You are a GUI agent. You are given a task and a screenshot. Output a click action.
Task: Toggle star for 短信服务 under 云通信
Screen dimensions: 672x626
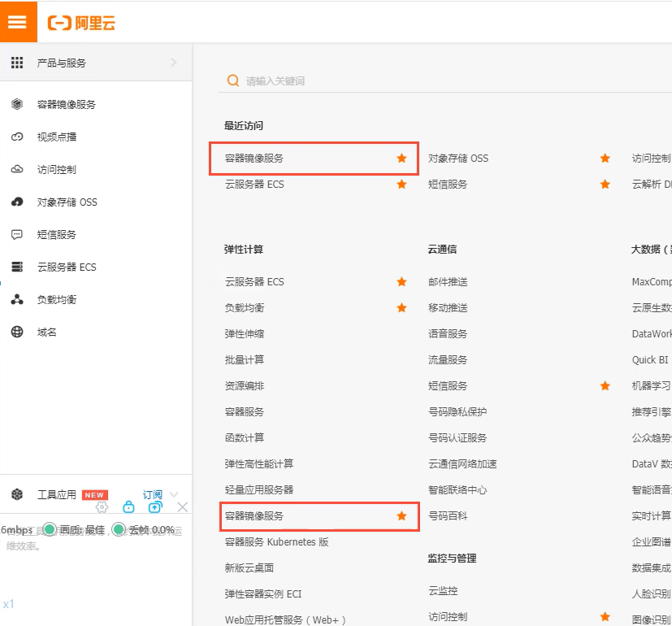click(x=605, y=386)
